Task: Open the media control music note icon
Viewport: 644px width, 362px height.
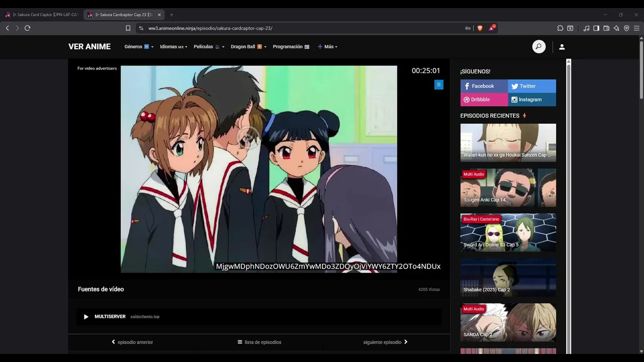Action: pos(586,28)
